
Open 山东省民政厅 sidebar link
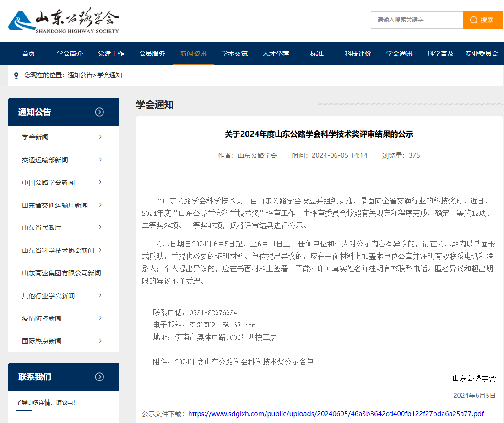(x=42, y=228)
